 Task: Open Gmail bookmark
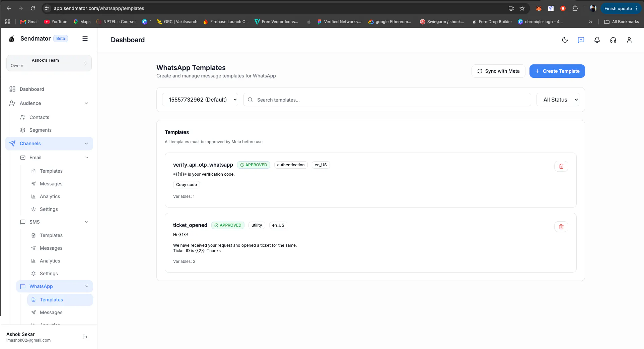(29, 22)
